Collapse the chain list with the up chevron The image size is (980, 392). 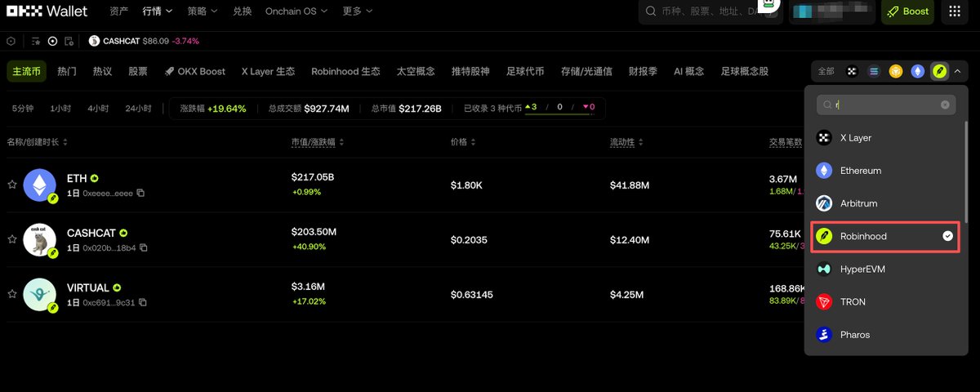957,71
